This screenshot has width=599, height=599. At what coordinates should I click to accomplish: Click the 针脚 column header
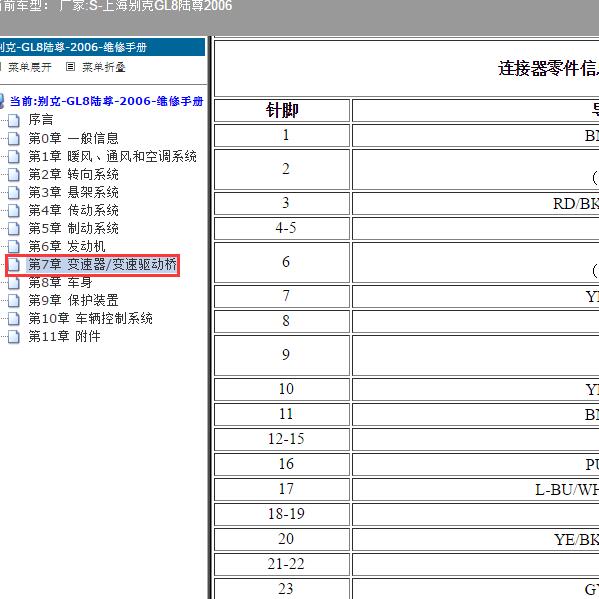282,110
